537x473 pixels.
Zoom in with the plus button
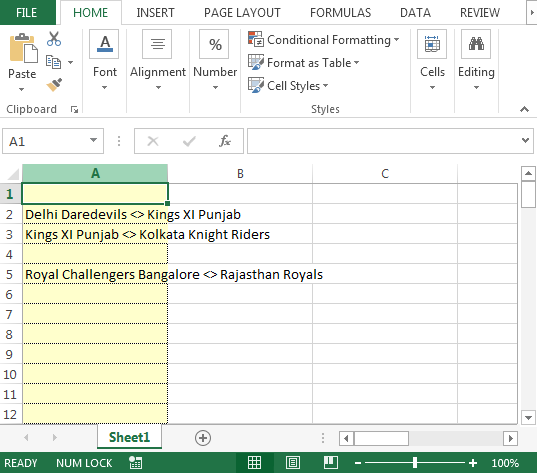(x=473, y=463)
